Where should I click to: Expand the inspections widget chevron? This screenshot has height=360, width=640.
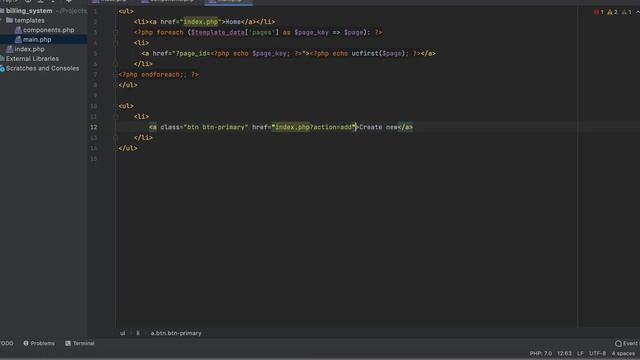(x=637, y=12)
